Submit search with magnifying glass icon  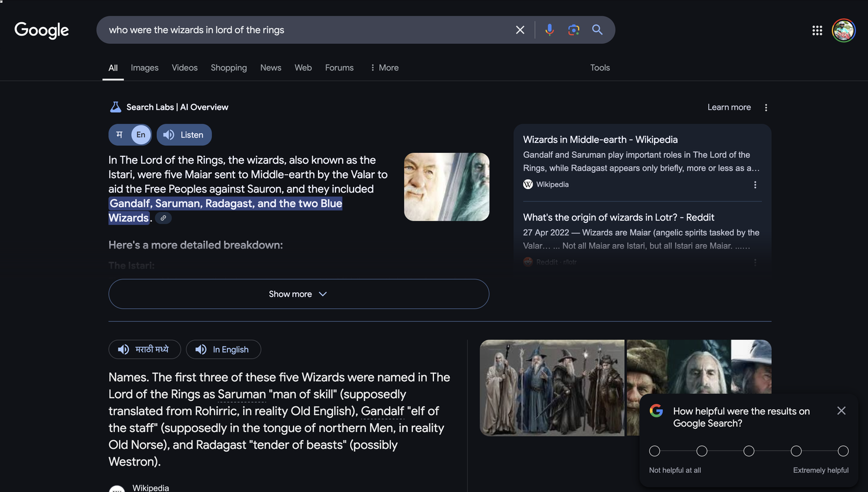[x=597, y=30]
